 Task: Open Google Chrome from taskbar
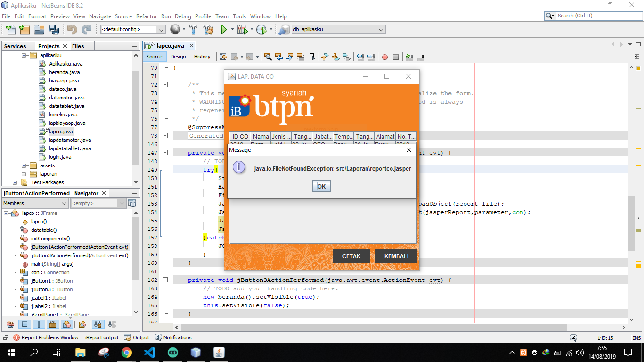[x=127, y=352]
